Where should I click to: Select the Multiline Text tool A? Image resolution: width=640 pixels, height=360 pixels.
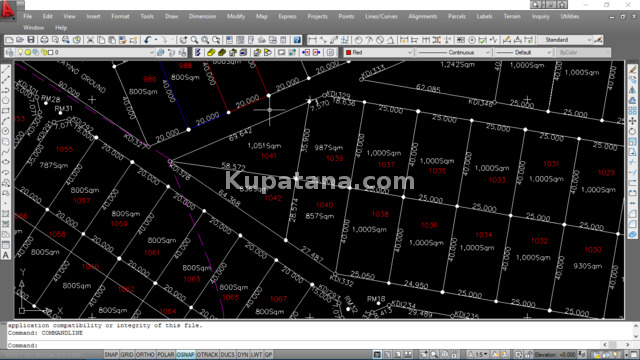[x=6, y=255]
